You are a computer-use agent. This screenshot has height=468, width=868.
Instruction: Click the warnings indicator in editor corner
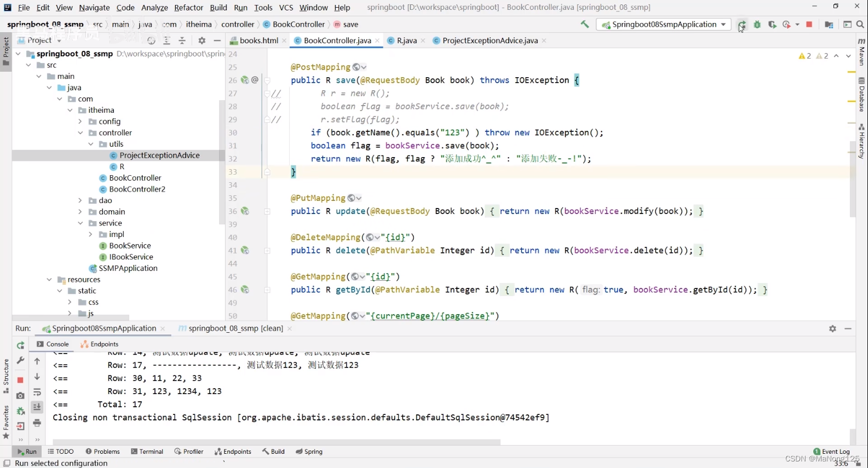(x=813, y=56)
